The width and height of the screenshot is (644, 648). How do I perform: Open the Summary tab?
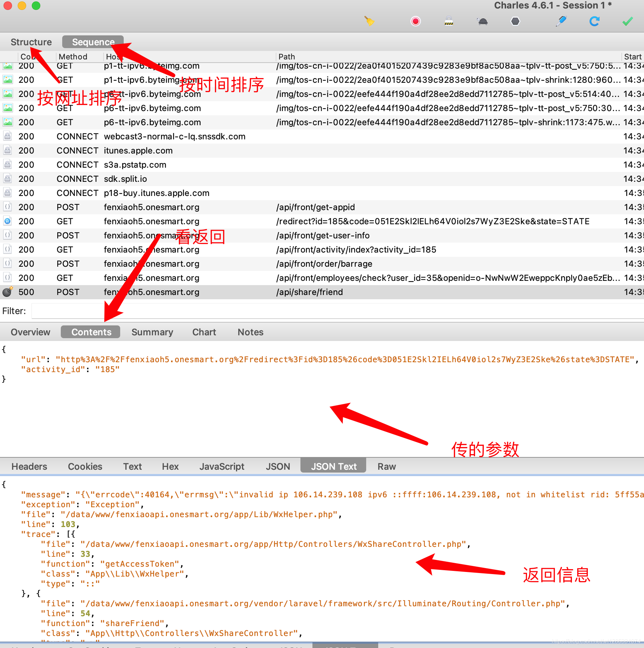(152, 332)
